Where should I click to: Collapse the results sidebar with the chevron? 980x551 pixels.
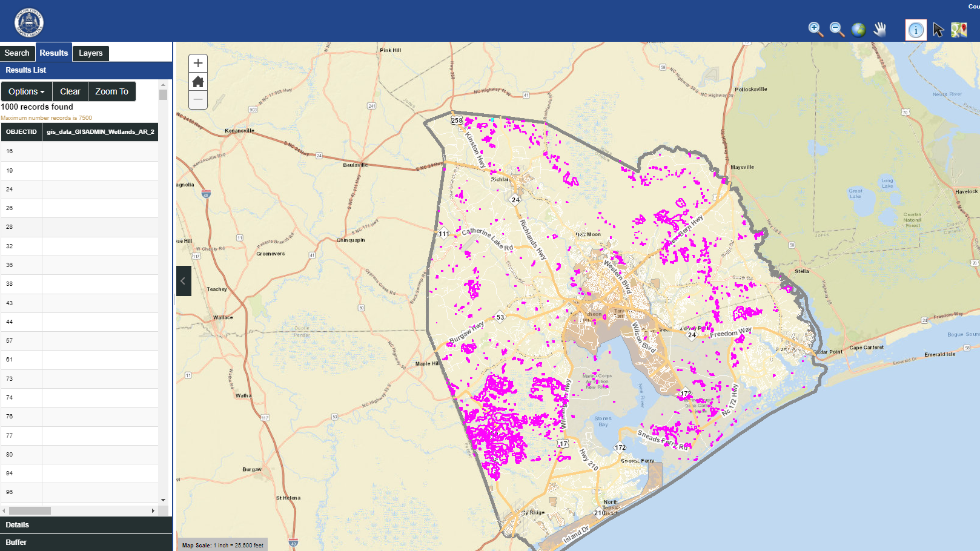(x=184, y=280)
